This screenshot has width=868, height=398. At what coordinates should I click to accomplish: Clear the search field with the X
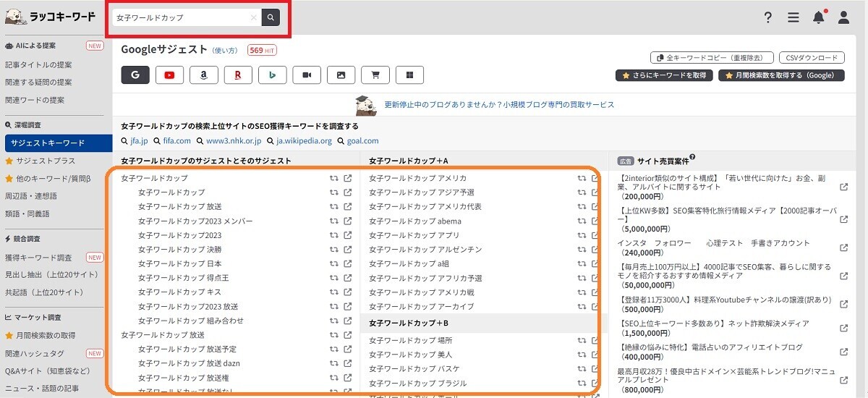click(x=253, y=17)
